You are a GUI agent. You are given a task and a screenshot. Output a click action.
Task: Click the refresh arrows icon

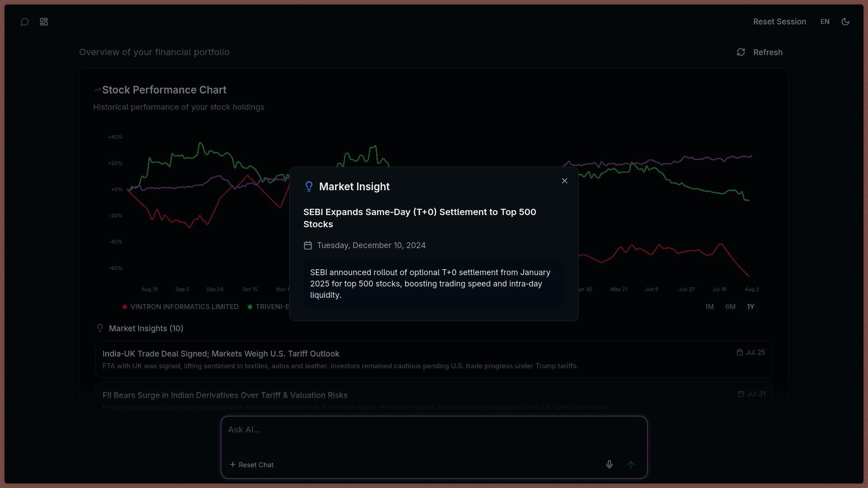[741, 52]
